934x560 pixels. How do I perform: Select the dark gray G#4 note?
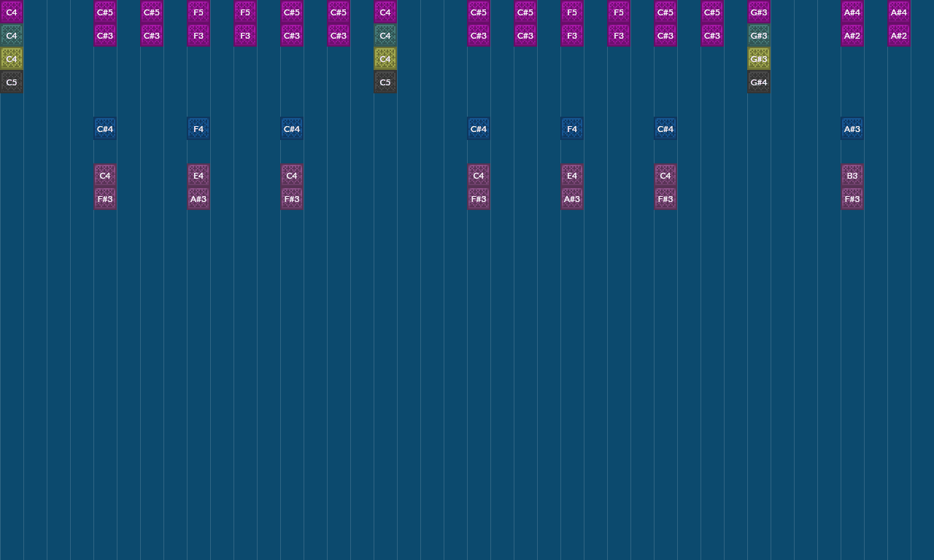(x=759, y=82)
